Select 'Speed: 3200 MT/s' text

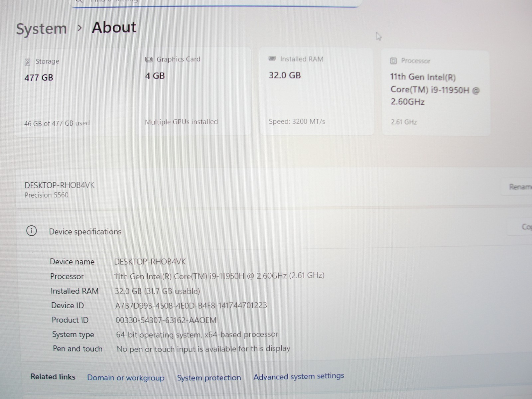(x=297, y=122)
